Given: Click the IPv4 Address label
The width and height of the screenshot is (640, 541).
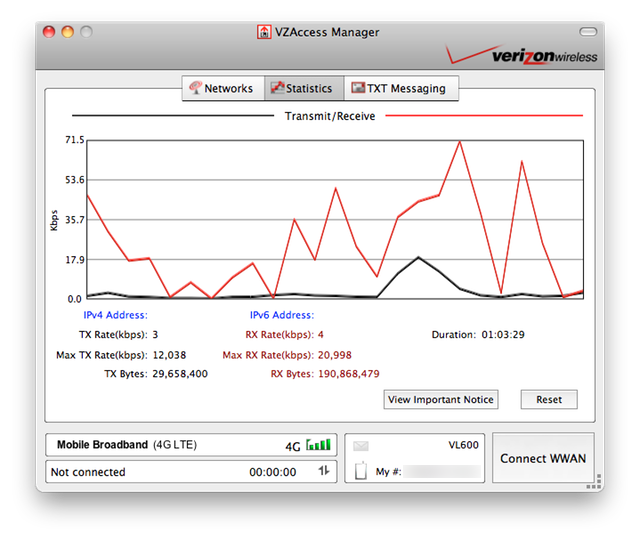Looking at the screenshot, I should [x=116, y=315].
